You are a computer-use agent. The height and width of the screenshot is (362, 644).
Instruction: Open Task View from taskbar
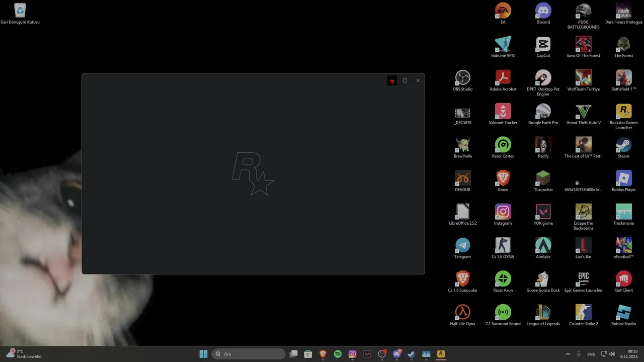[294, 354]
